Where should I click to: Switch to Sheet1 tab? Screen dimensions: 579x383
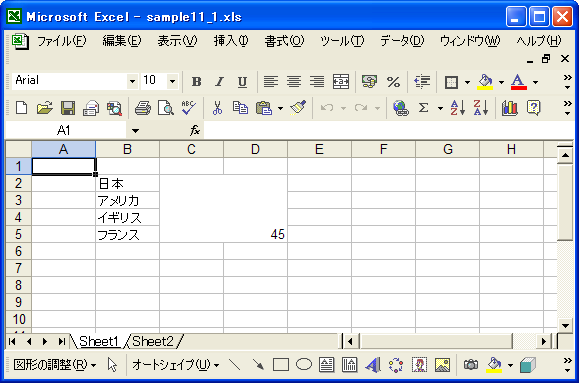(99, 341)
